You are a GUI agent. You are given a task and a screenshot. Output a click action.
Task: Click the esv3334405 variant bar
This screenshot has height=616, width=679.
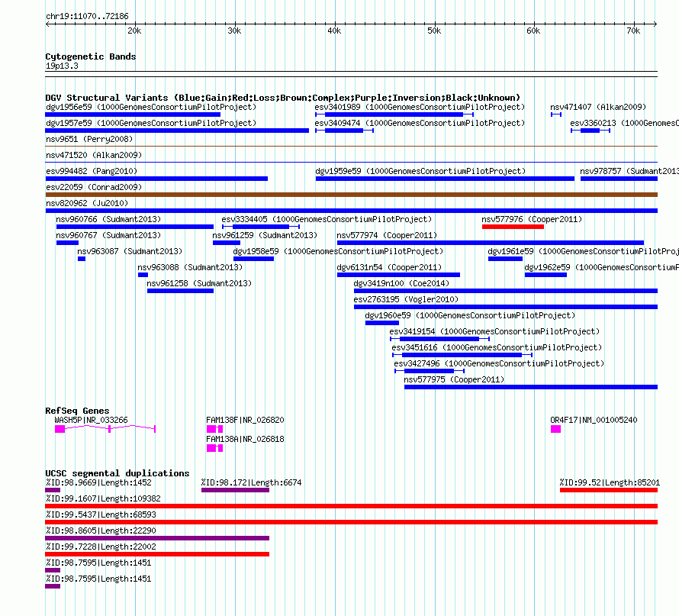(x=261, y=227)
